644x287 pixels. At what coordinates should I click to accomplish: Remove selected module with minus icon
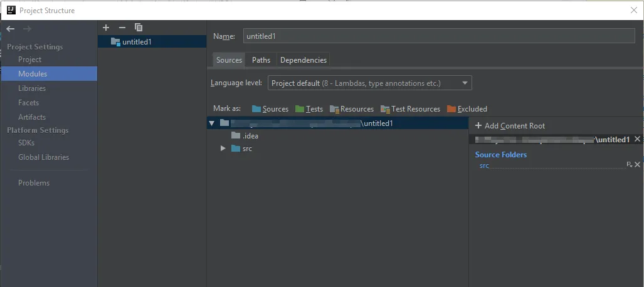click(x=122, y=28)
